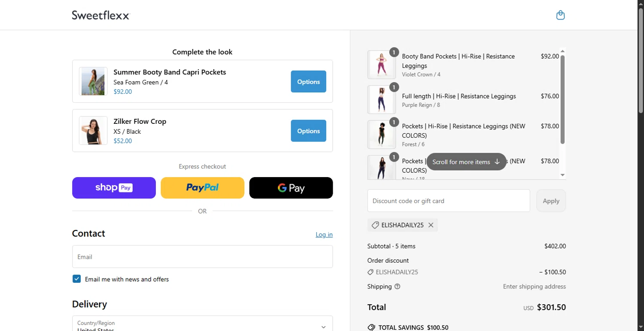Toggle Email me with news and offers
Screen dimensions: 644x331
tap(76, 279)
